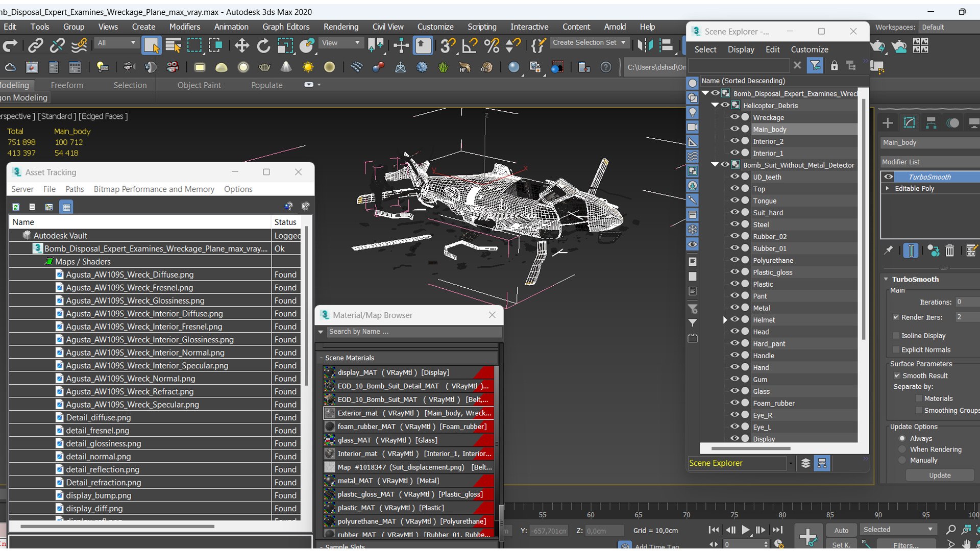Activate the Select Object arrow tool
Image resolution: width=980 pixels, height=551 pixels.
click(152, 46)
